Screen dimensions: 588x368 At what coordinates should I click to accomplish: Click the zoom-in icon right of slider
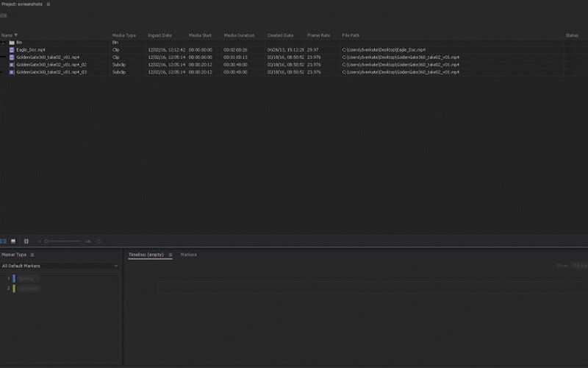tap(88, 241)
